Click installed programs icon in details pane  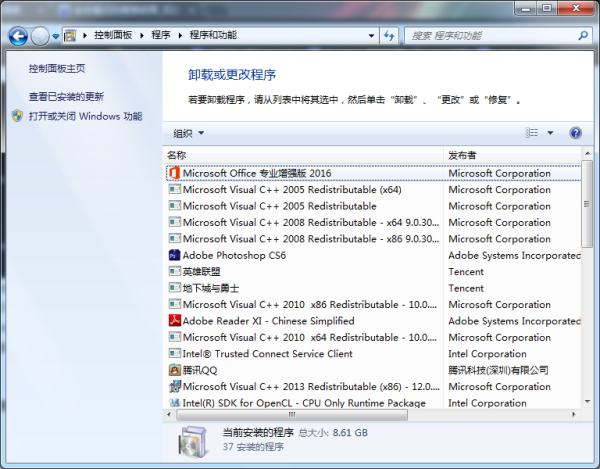(194, 442)
